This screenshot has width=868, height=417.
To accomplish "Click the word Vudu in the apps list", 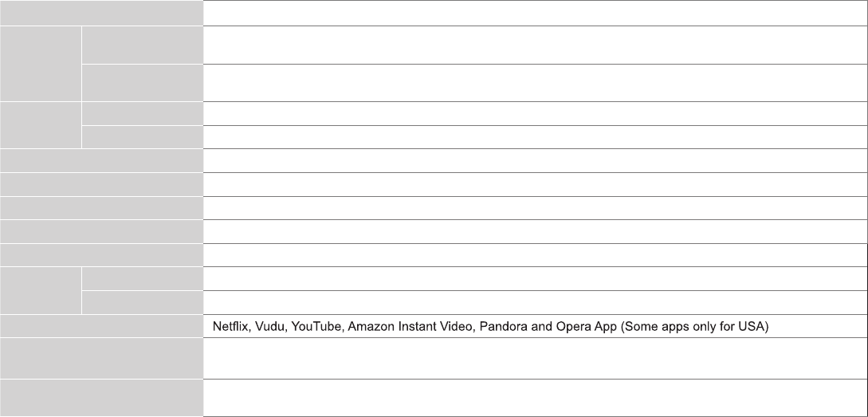I will pyautogui.click(x=267, y=327).
